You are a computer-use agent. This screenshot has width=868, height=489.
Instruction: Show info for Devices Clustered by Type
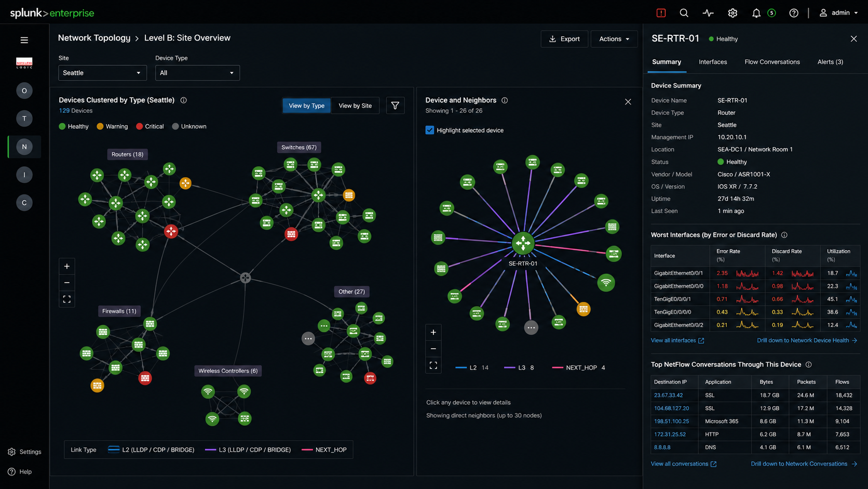pos(183,100)
